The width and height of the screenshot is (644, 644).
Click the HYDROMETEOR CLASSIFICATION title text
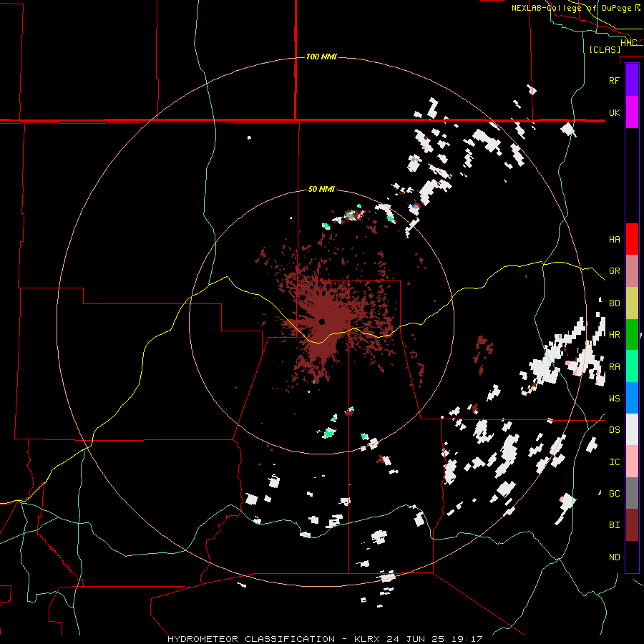click(251, 639)
